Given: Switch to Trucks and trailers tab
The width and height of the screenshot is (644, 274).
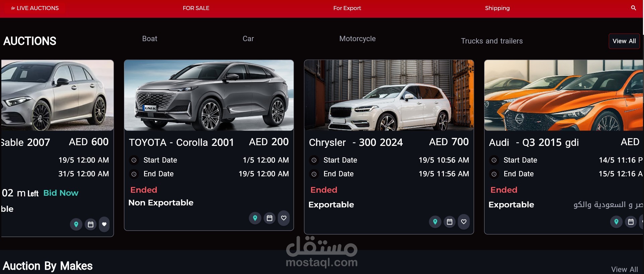Looking at the screenshot, I should [x=492, y=41].
